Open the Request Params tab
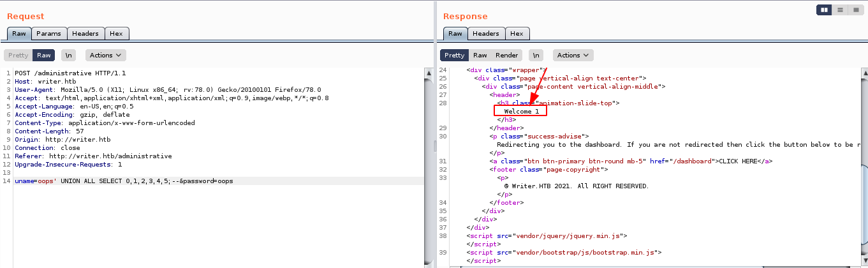868x268 pixels. [x=48, y=33]
